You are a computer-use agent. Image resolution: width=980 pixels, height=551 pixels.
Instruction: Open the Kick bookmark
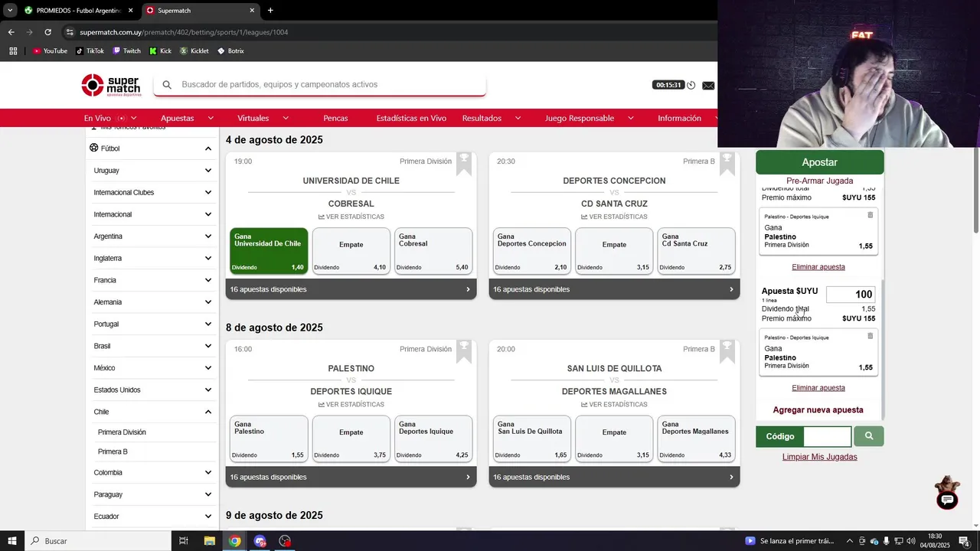(161, 51)
